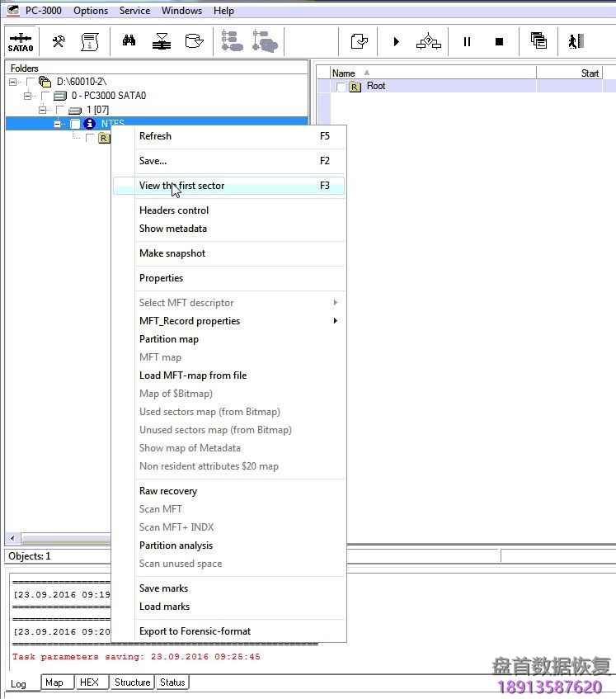This screenshot has width=616, height=699.
Task: Tick the checkbox next to D:\60010-2\
Action: pos(31,82)
